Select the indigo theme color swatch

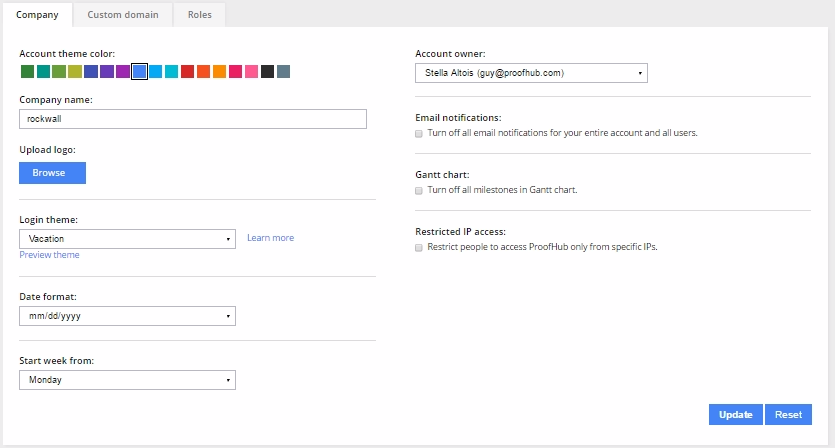click(91, 71)
